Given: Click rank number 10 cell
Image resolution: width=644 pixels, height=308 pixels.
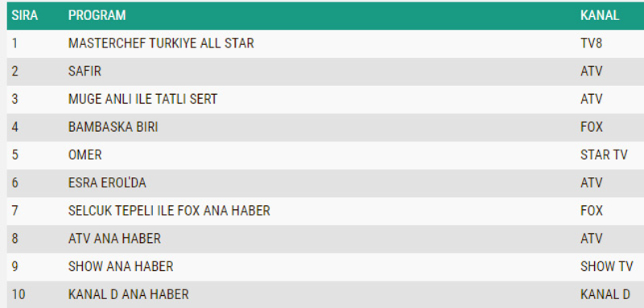Looking at the screenshot, I should coord(19,294).
